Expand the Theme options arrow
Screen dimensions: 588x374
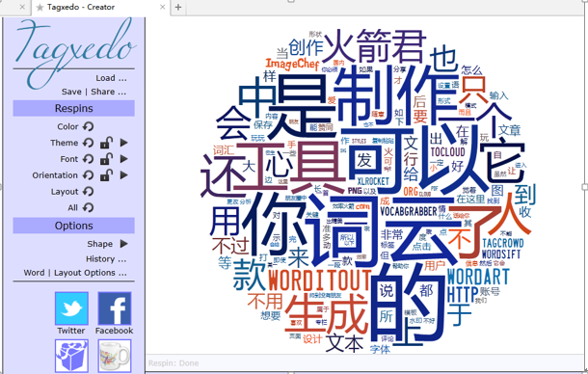(124, 143)
